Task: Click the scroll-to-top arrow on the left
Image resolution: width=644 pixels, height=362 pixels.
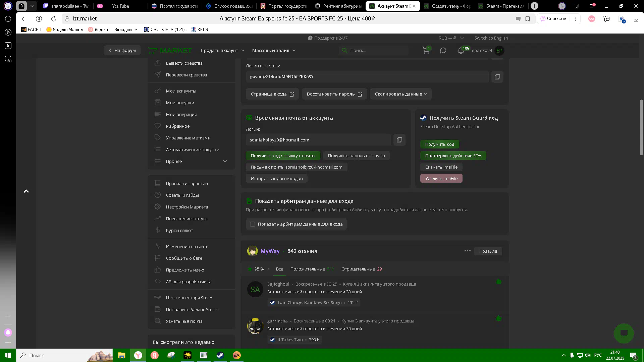Action: (x=26, y=191)
